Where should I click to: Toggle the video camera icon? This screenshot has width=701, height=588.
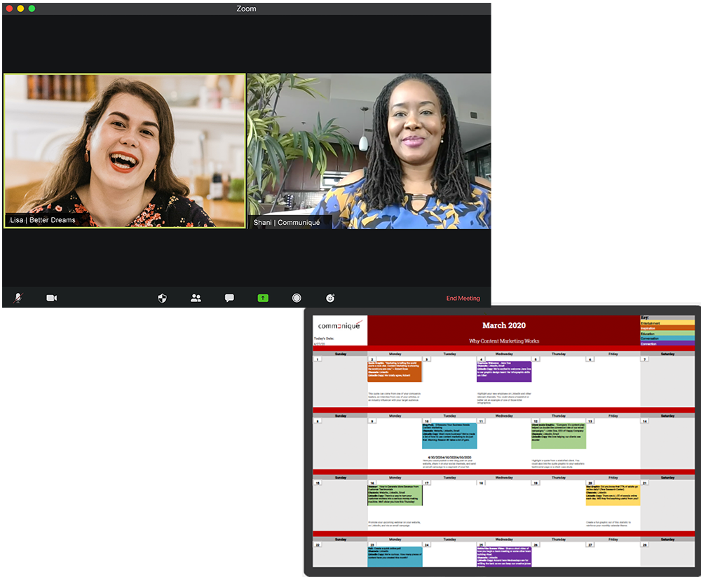51,298
